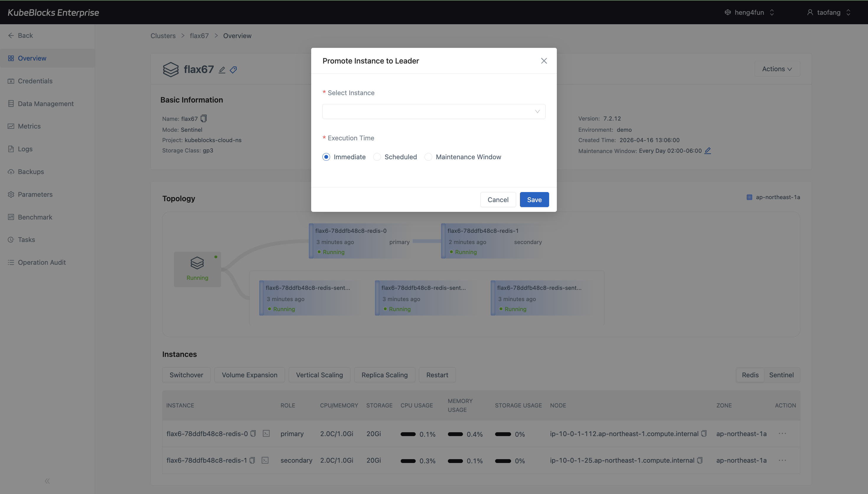Click the Volume Expansion button

click(249, 375)
